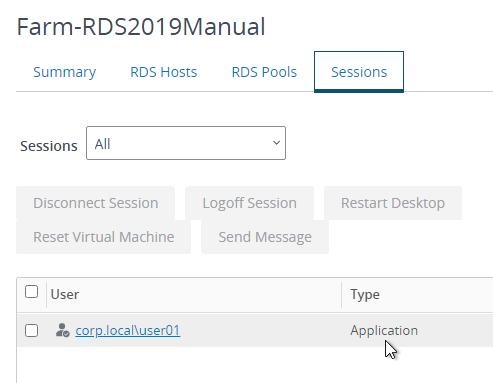Click the Logoff Session button
Image resolution: width=493 pixels, height=383 pixels.
(249, 203)
